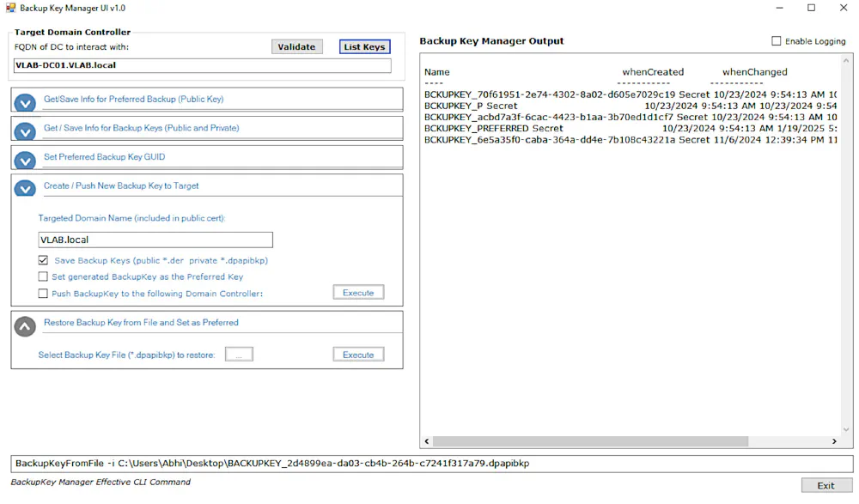The height and width of the screenshot is (504, 859).
Task: Enable the Enable Logging checkbox
Action: [774, 40]
